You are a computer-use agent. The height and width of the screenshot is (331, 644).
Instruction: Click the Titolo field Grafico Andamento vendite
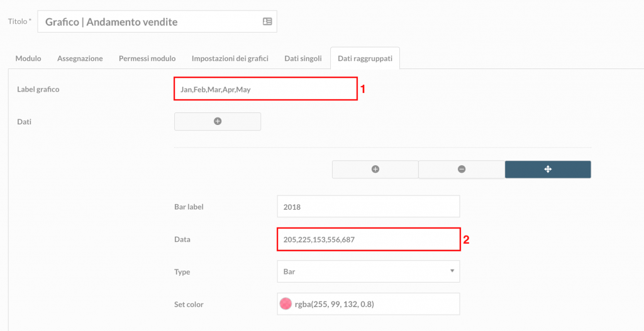[x=157, y=21]
